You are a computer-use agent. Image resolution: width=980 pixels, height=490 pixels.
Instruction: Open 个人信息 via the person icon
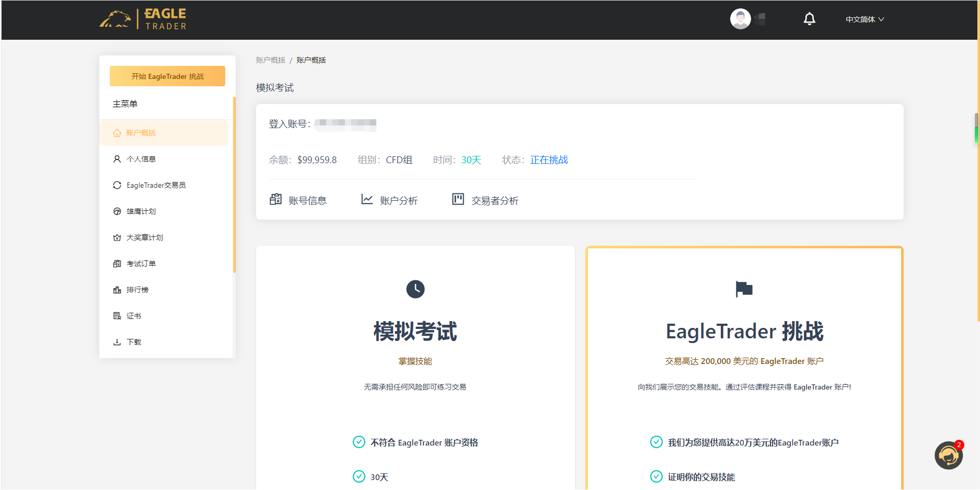117,158
